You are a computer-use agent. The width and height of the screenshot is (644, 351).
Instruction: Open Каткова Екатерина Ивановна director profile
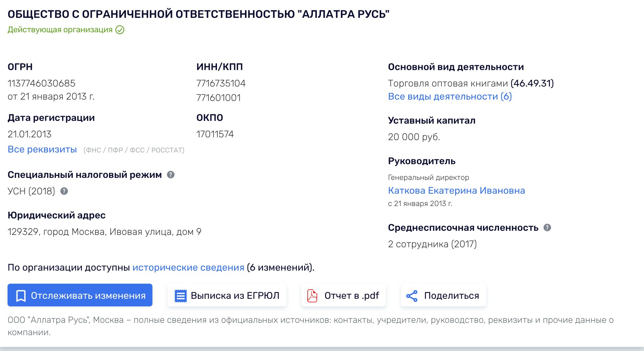pos(456,191)
